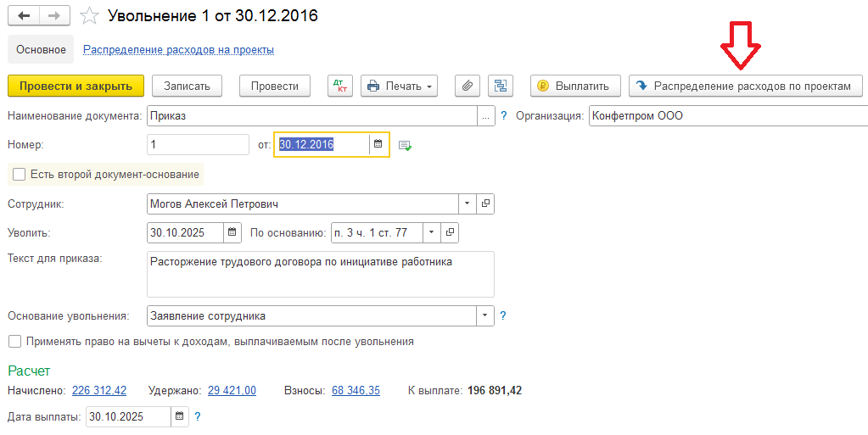Expand the Сотрудник dropdown list
Image resolution: width=868 pixels, height=435 pixels.
pos(468,204)
